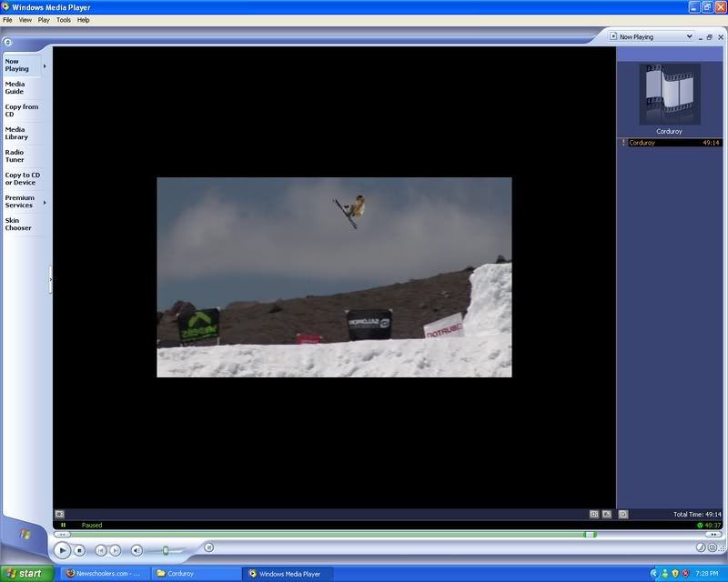This screenshot has width=728, height=582.
Task: Open the Help menu
Action: coord(83,20)
